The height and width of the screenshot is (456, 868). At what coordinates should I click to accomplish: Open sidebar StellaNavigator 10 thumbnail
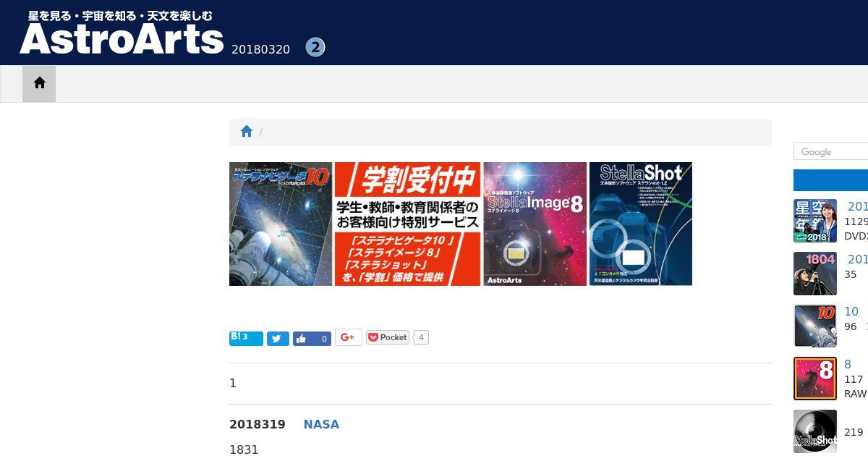tap(815, 326)
